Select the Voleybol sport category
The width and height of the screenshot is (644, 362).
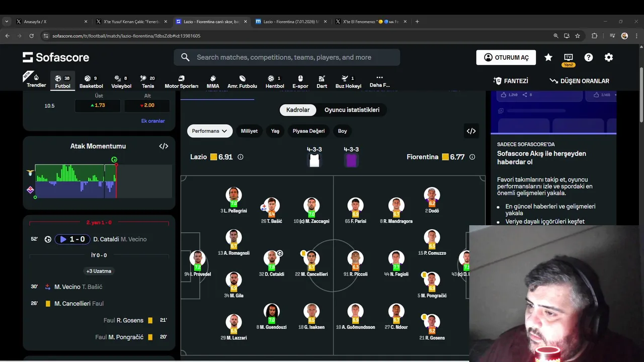[x=121, y=81]
